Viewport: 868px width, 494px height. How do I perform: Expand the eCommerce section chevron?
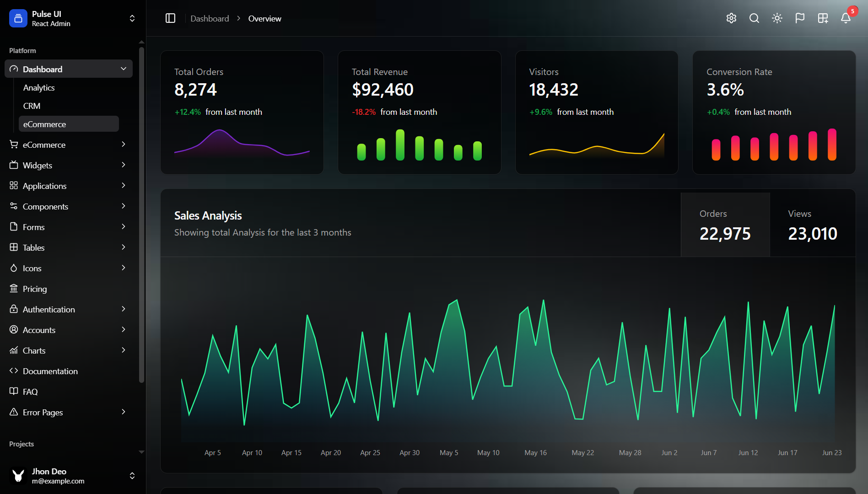[x=124, y=144]
